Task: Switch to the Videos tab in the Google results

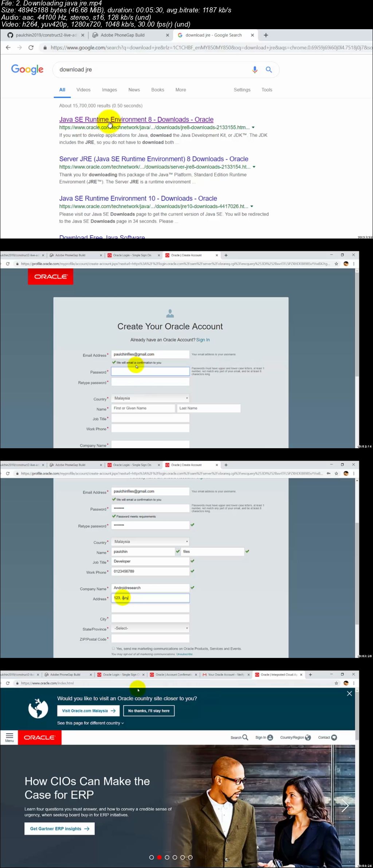Action: [83, 90]
